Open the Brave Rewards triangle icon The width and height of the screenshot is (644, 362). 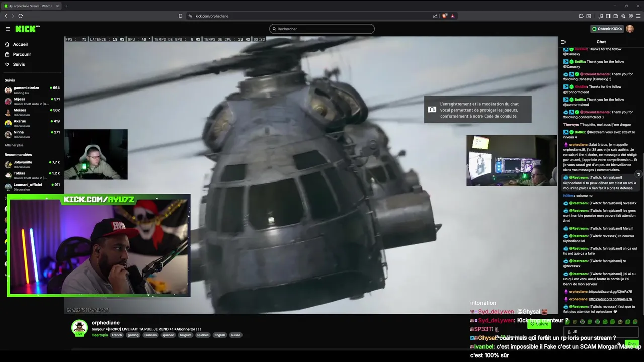(453, 16)
